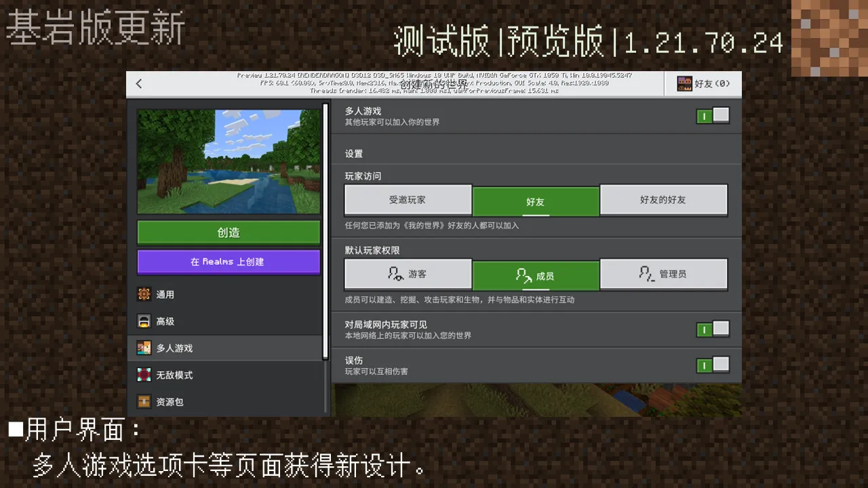Toggle 对局域网内玩家可见 LAN visibility switch
This screenshot has width=868, height=488.
(713, 329)
